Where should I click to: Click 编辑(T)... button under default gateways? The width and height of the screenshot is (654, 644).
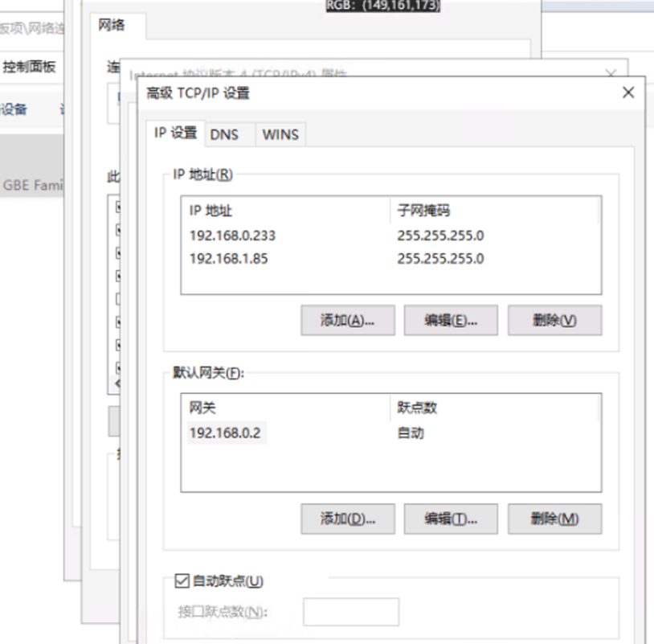point(451,519)
